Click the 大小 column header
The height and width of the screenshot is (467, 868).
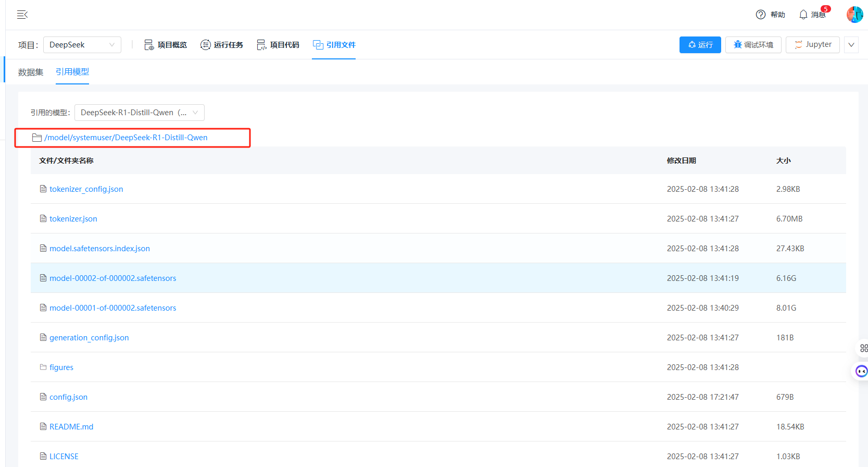point(784,161)
